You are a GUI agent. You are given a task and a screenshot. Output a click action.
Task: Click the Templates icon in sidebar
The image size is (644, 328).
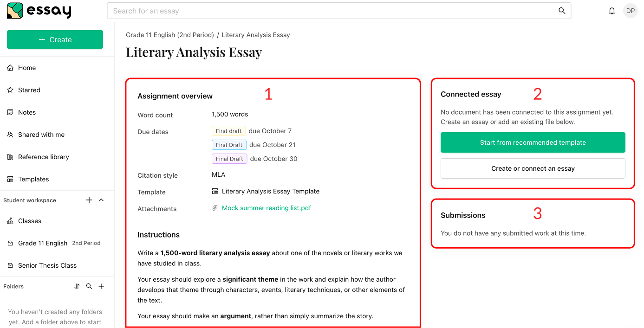tap(10, 179)
